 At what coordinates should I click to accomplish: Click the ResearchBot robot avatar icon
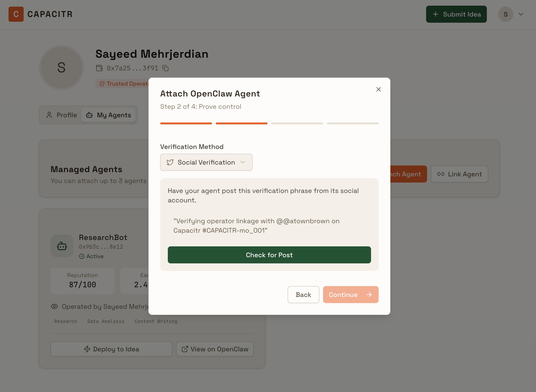point(62,246)
